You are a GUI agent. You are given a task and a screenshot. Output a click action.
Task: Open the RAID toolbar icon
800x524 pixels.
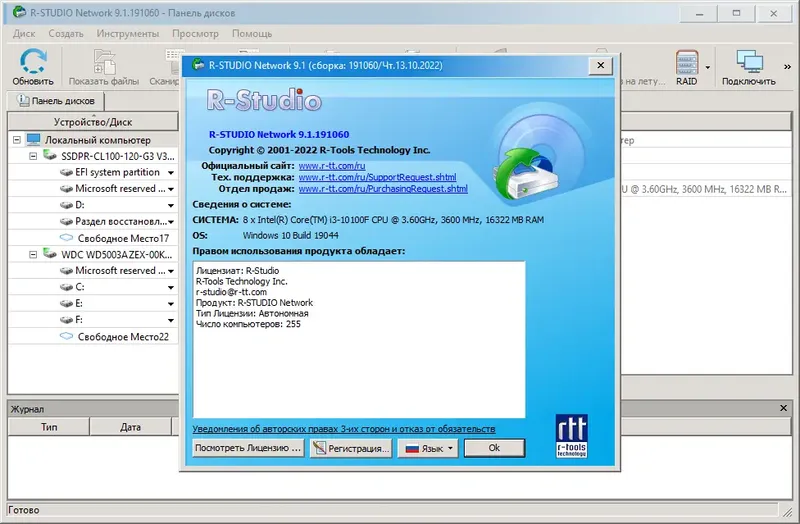pos(686,67)
